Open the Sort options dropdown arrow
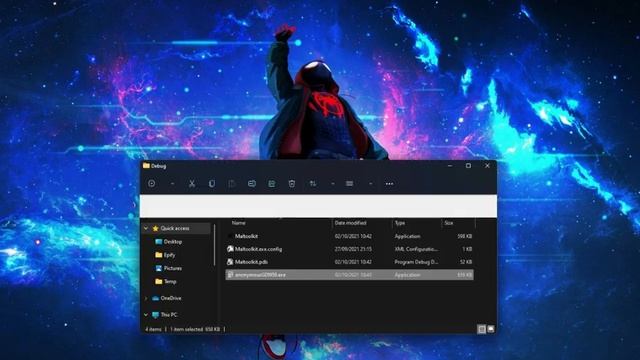This screenshot has width=640, height=360. (x=333, y=184)
